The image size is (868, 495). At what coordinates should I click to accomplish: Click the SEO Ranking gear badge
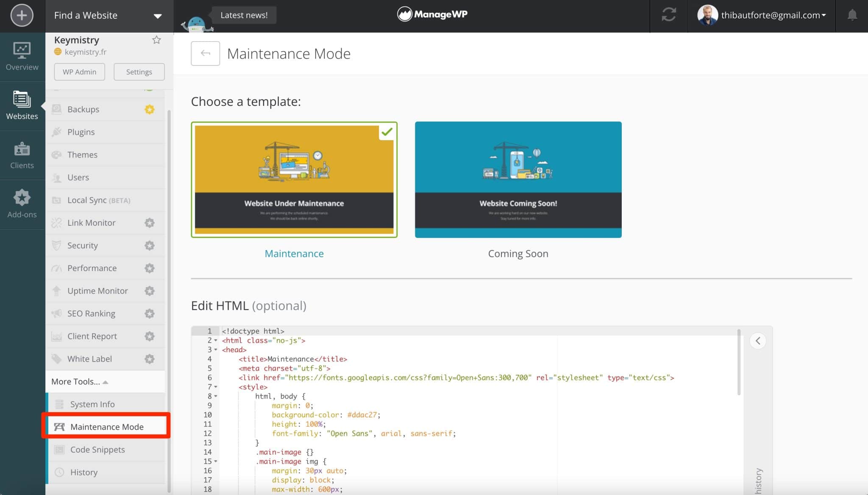150,313
